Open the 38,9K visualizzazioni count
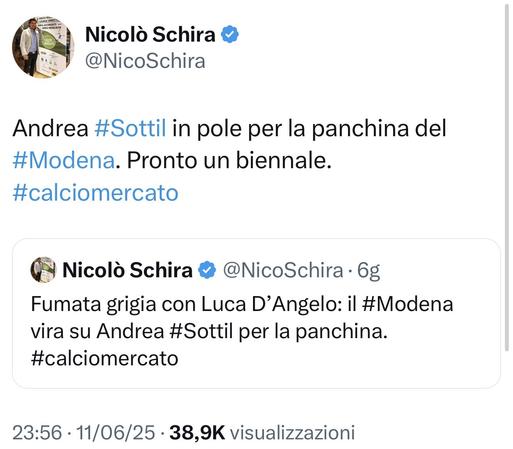Viewport: 513px width, 449px height. coord(262,433)
